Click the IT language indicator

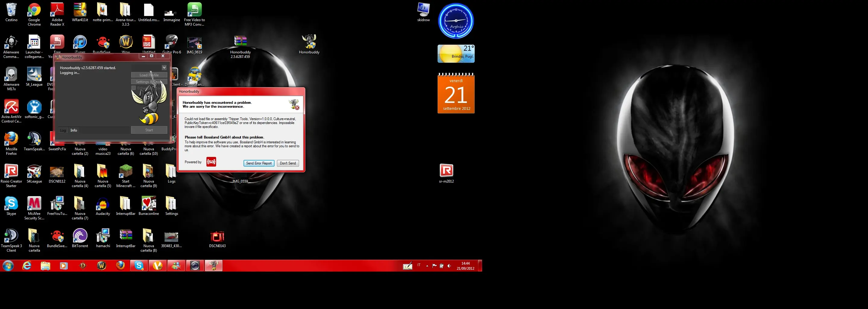[x=419, y=265]
